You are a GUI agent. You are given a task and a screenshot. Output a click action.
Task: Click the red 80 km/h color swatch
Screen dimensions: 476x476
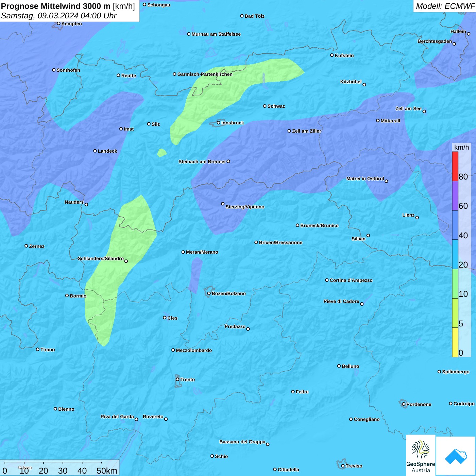(x=455, y=166)
